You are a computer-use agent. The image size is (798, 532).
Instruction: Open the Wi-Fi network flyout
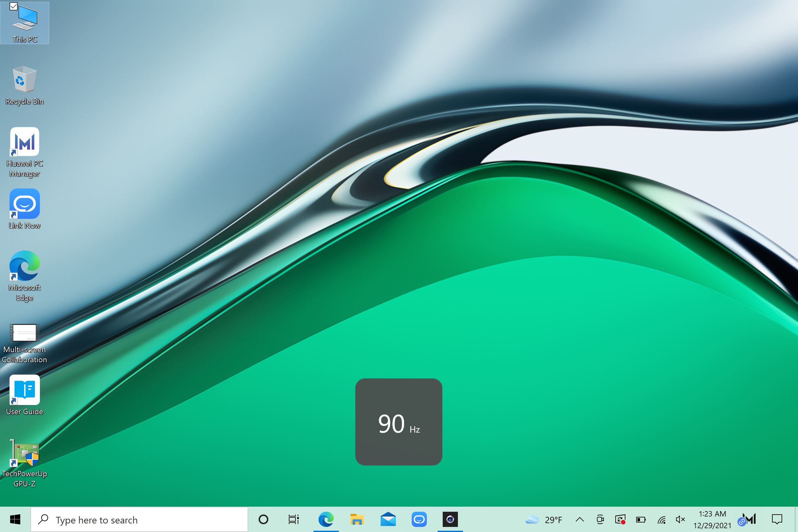(x=661, y=519)
